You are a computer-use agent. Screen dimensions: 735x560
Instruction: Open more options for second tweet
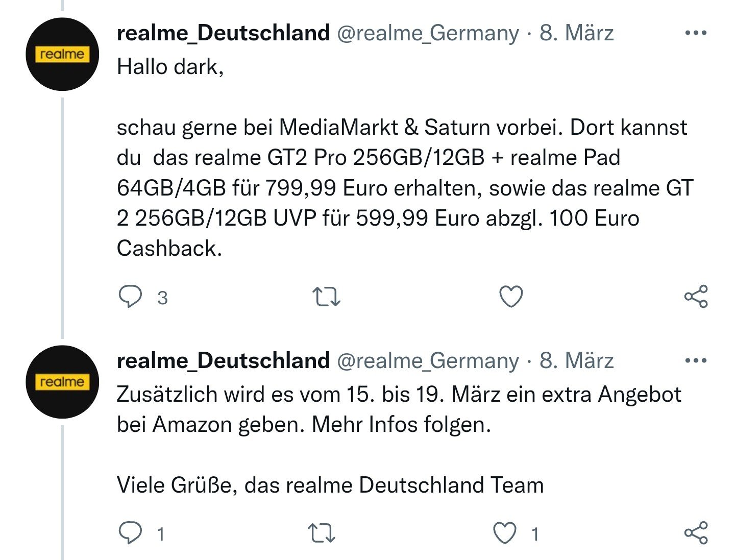[696, 361]
